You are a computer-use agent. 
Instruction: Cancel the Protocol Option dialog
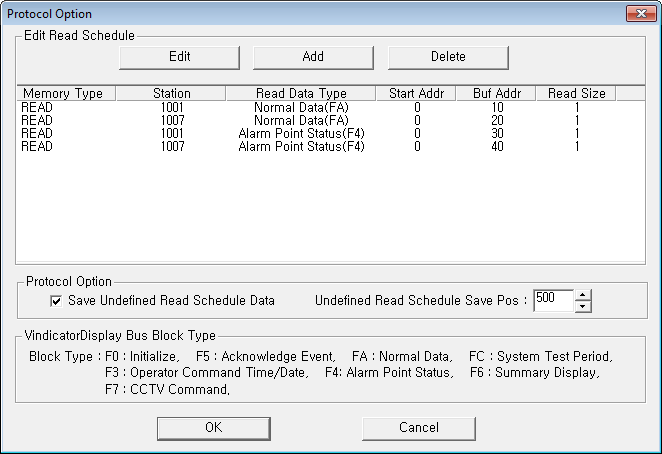click(x=419, y=428)
